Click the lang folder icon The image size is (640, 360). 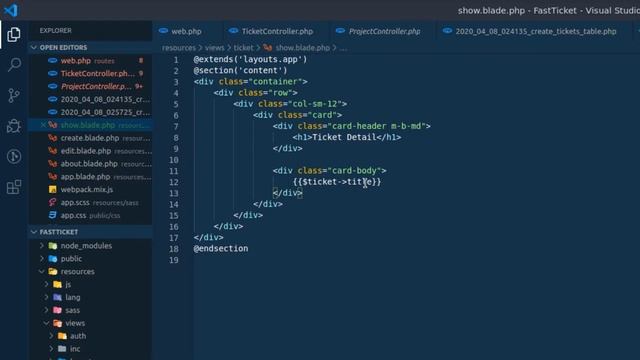tap(58, 297)
